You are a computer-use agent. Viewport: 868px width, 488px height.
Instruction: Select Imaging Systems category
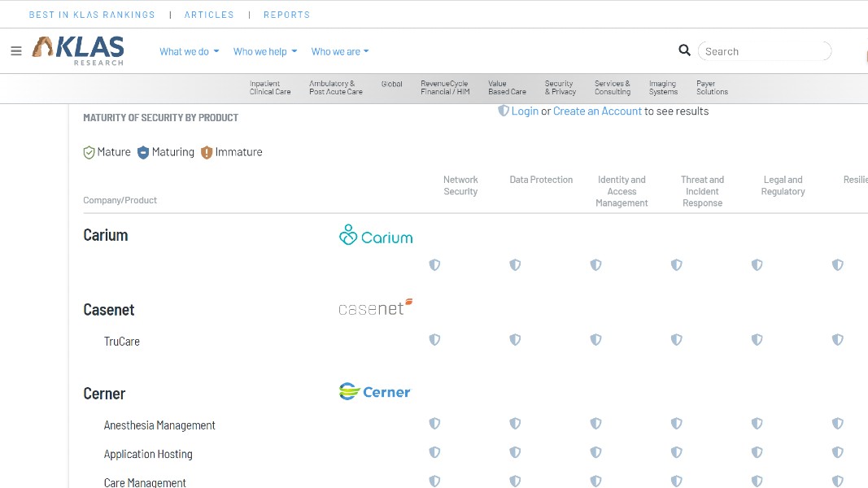[663, 88]
